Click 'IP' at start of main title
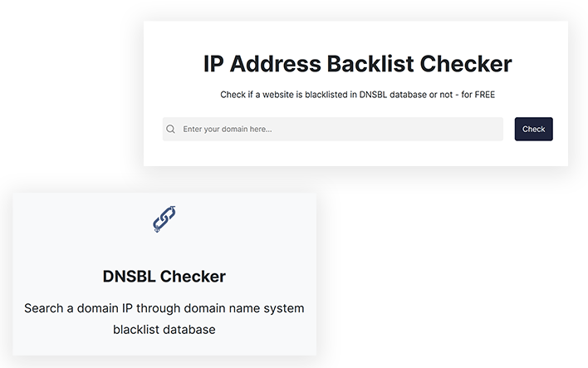 click(213, 64)
